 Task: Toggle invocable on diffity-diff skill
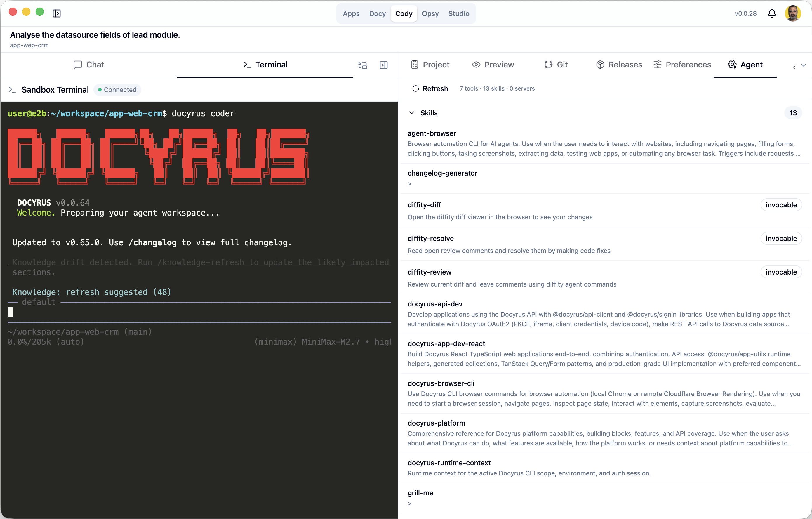781,205
